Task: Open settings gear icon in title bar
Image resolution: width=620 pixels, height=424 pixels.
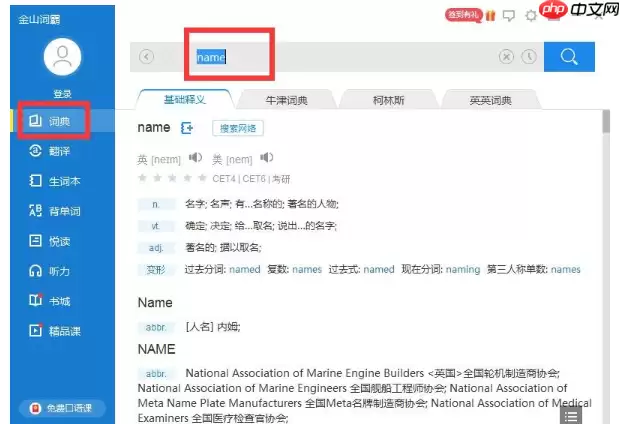Action: point(531,15)
